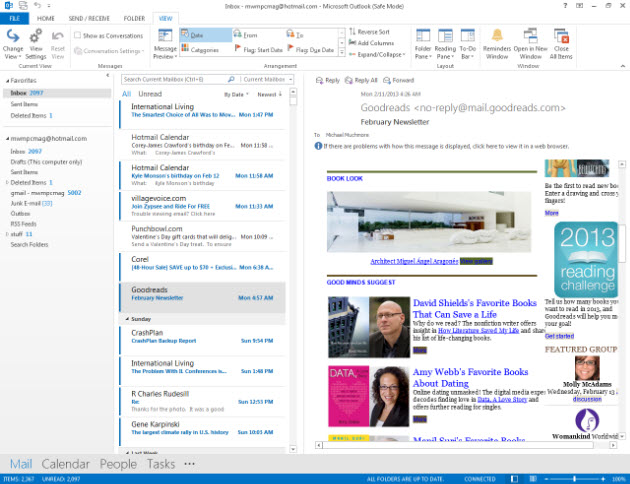Click message list scroll down arrow

coord(293,449)
